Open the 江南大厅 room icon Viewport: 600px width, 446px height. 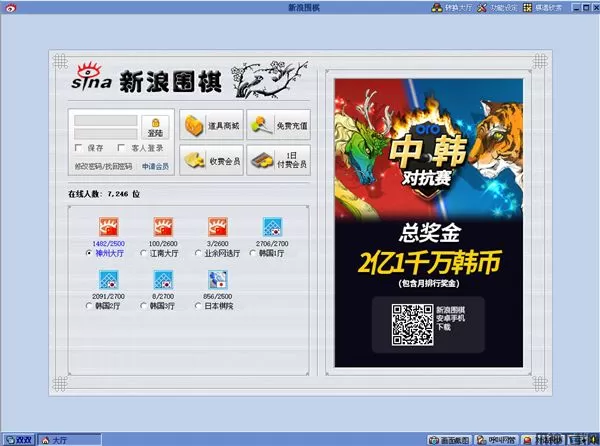[163, 227]
